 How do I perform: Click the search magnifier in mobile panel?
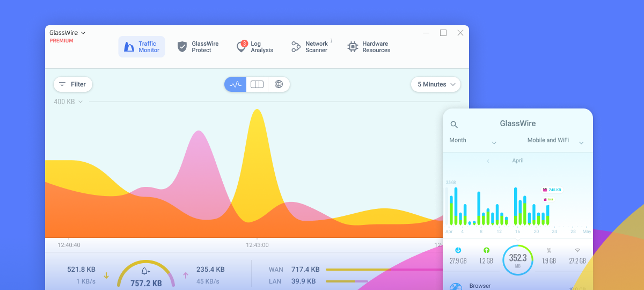454,125
